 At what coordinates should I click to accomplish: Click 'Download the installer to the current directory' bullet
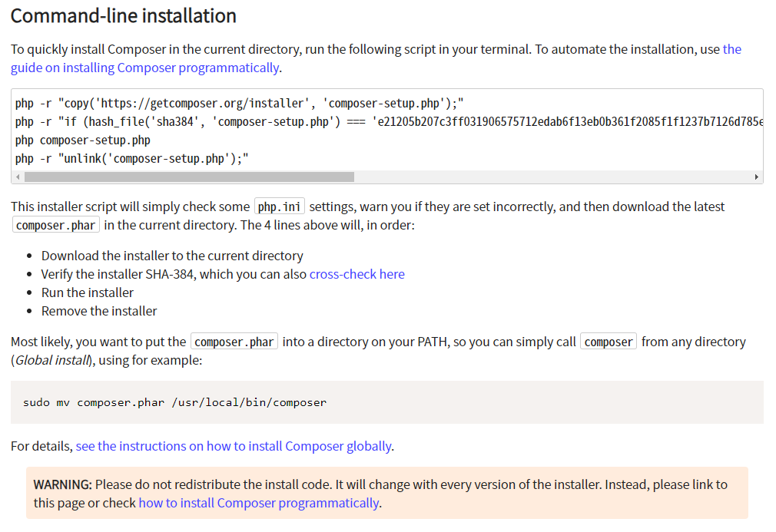pos(172,256)
